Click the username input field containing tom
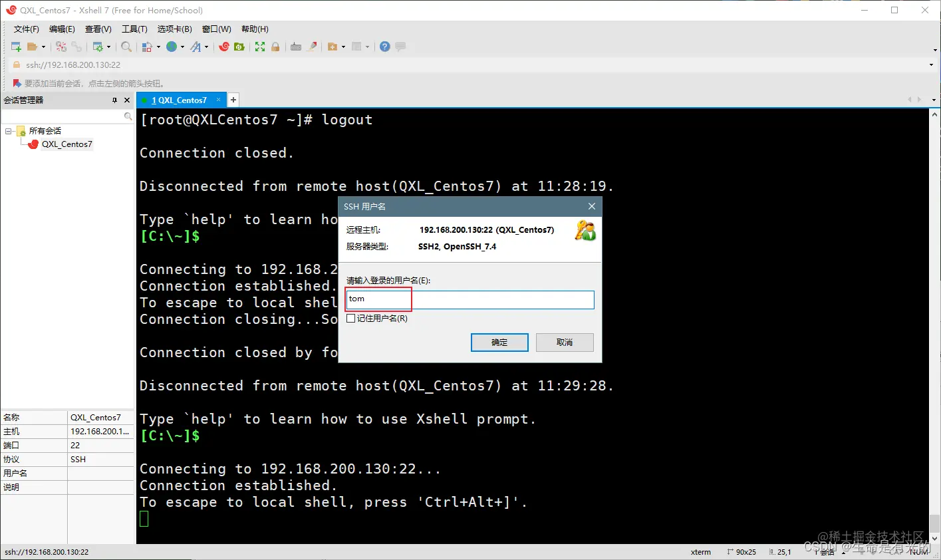This screenshot has height=560, width=941. click(470, 300)
